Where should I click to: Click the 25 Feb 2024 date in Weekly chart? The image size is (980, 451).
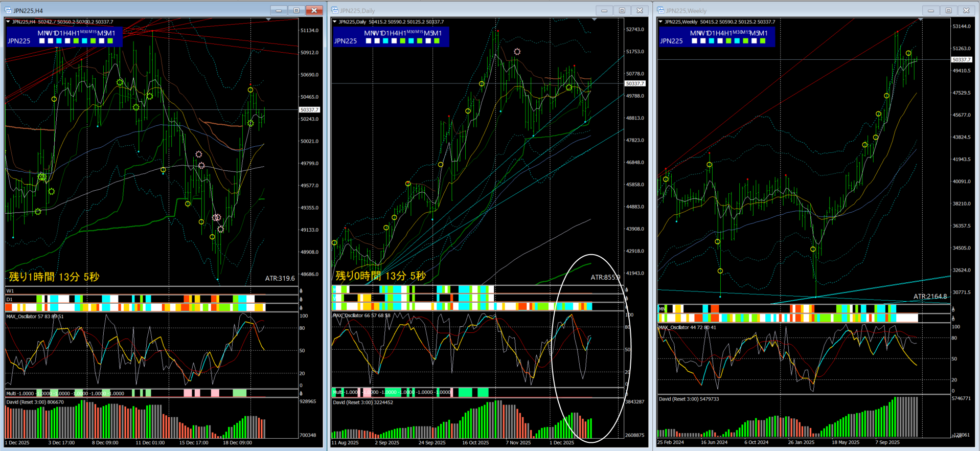point(671,442)
